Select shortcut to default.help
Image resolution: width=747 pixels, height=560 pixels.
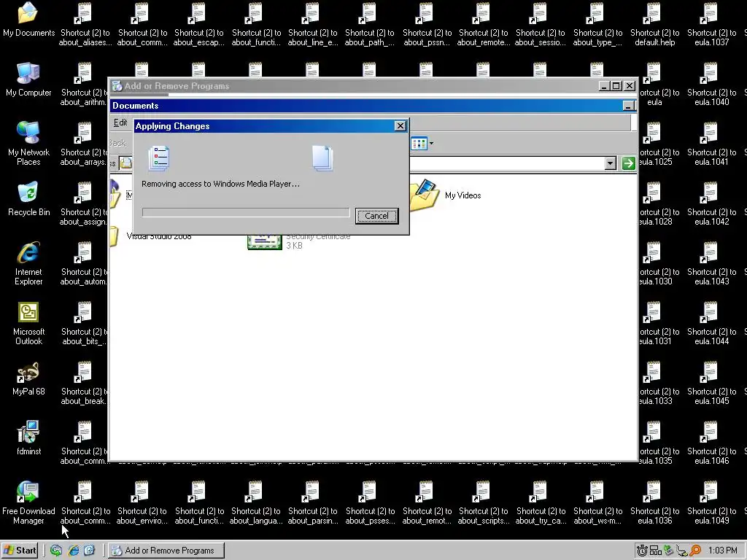pyautogui.click(x=654, y=25)
